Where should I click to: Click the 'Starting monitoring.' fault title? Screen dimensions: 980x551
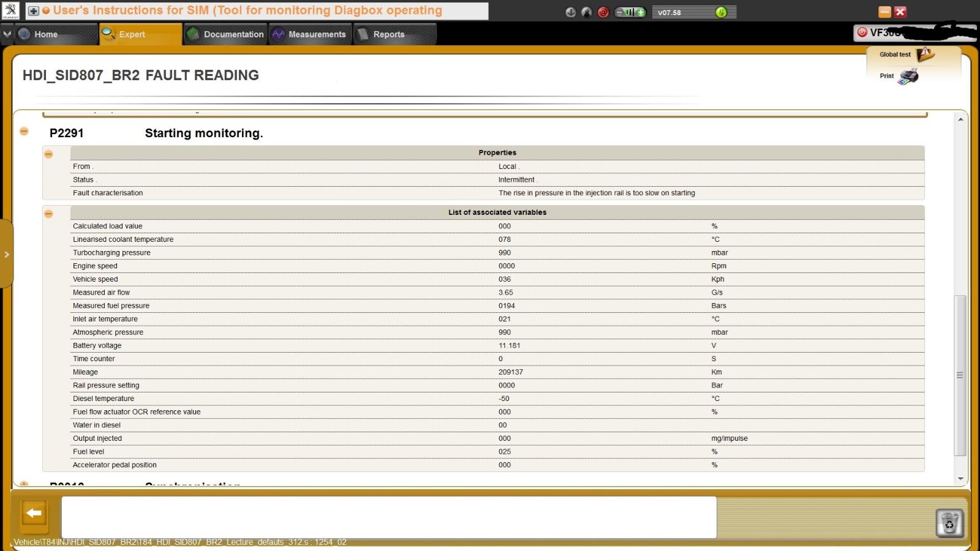[x=204, y=133]
